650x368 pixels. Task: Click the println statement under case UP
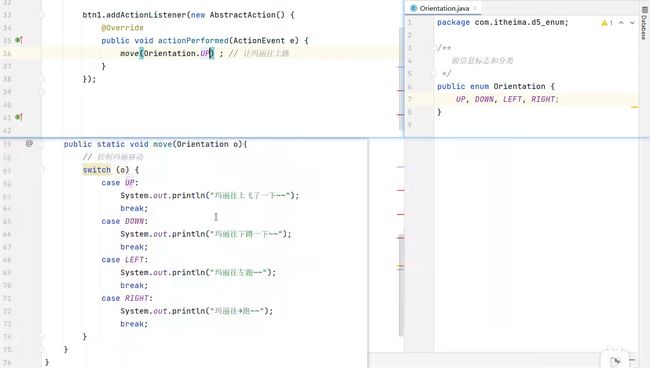coord(210,195)
